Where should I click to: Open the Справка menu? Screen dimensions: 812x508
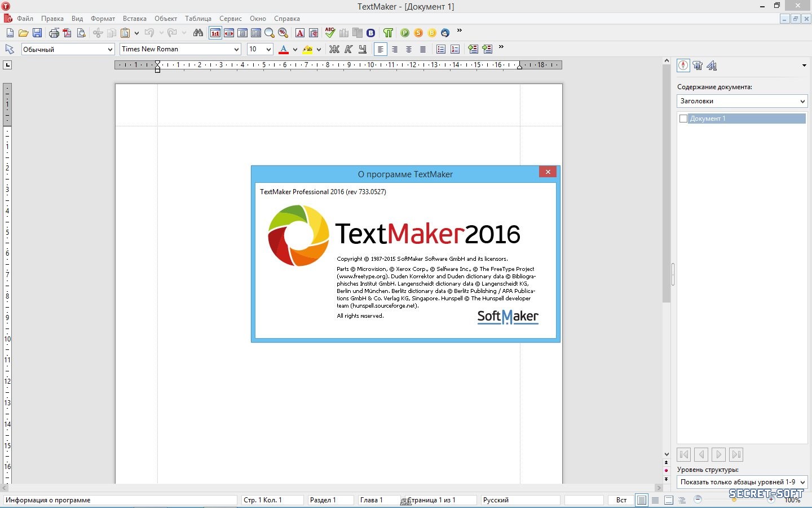tap(287, 19)
